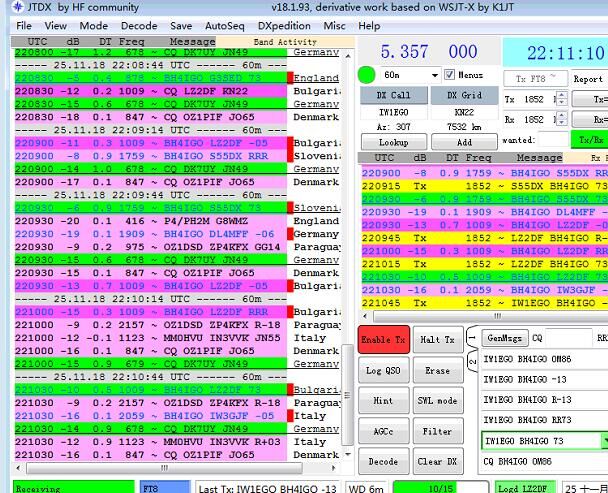This screenshot has width=608, height=493.
Task: Click the Halt Tx button
Action: coord(438,339)
